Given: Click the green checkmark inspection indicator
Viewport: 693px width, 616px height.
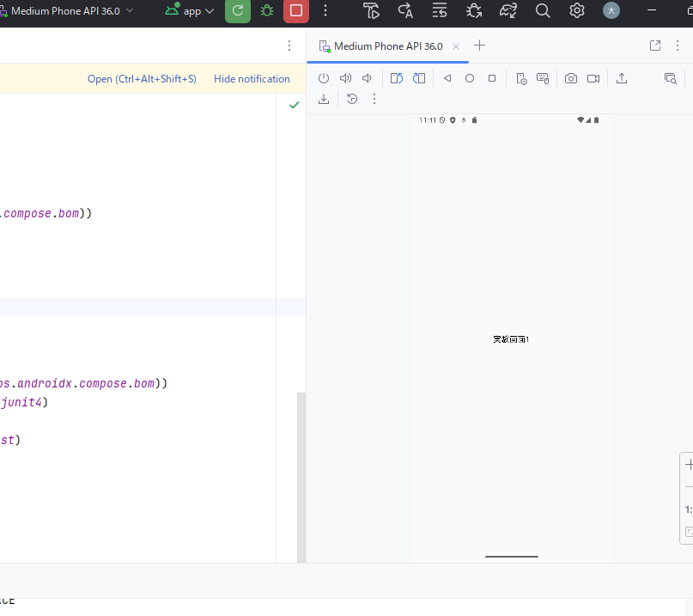Looking at the screenshot, I should point(294,105).
